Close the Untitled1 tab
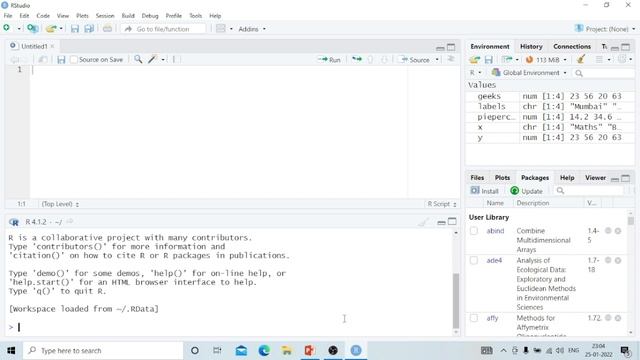Screen dimensions: 640x360 [52, 46]
